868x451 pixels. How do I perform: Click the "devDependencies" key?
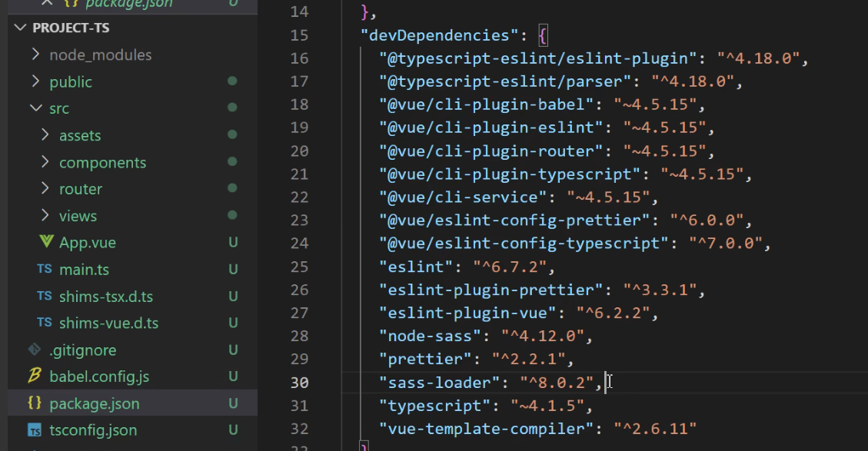(440, 35)
